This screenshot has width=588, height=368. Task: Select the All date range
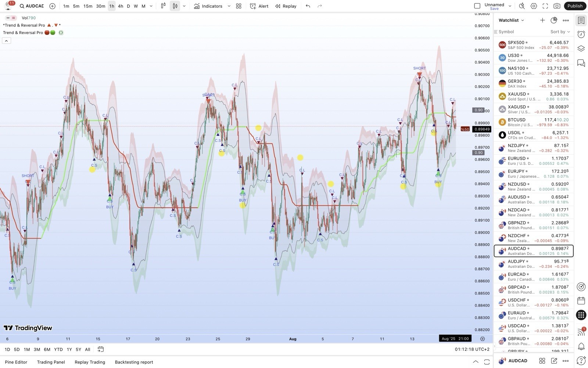click(87, 349)
